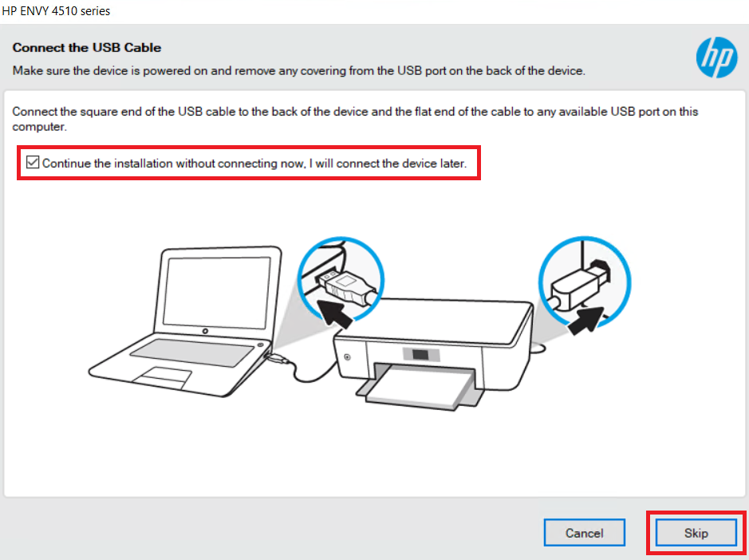Viewport: 749px width, 560px height.
Task: Click the laptop keyboard in the illustration
Action: [x=191, y=353]
